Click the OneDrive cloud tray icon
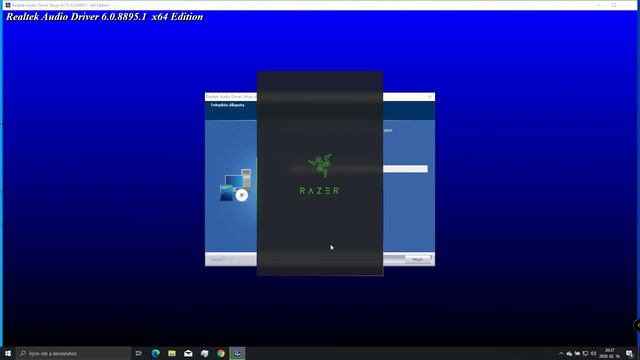Image resolution: width=640 pixels, height=360 pixels. [x=569, y=353]
